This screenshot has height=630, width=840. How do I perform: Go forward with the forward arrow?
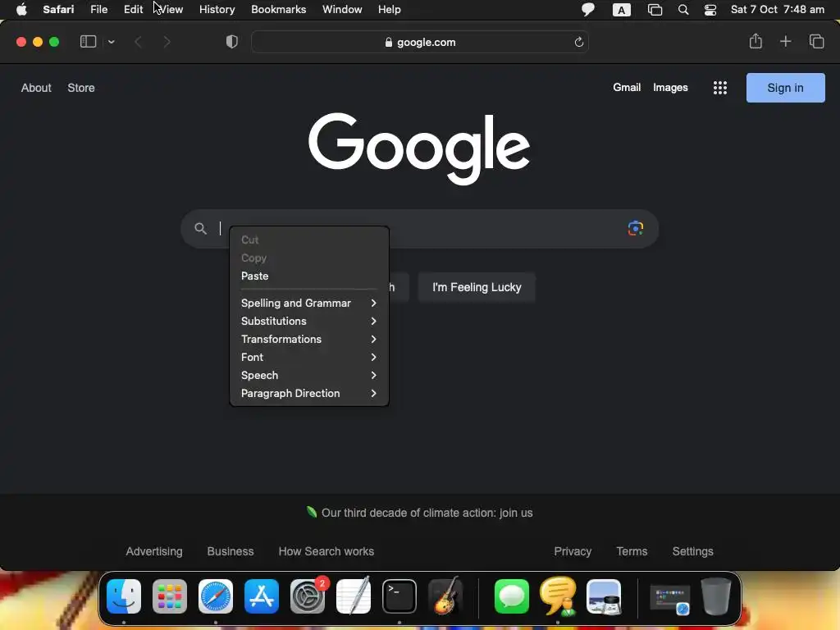[x=167, y=42]
